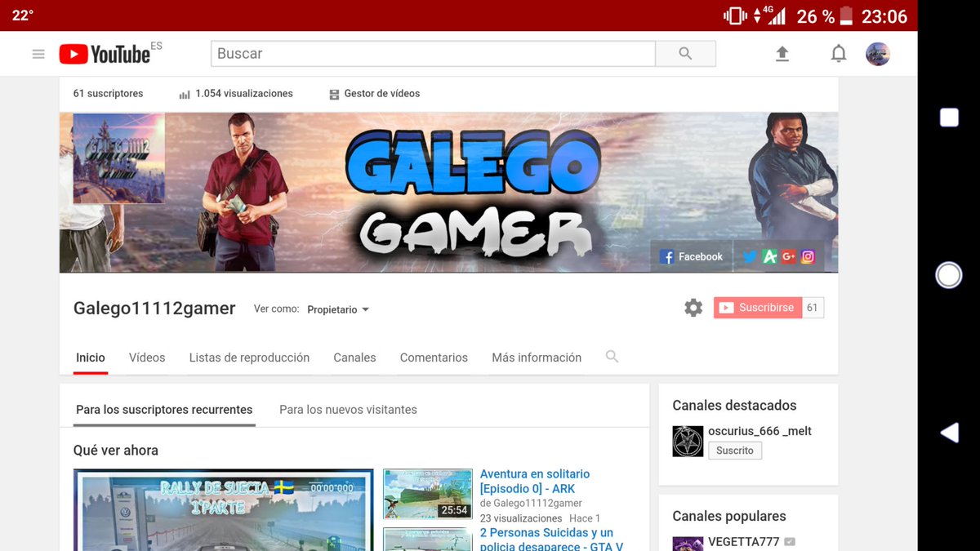Viewport: 980px width, 551px height.
Task: Open the YouTube hamburger menu
Action: point(38,54)
